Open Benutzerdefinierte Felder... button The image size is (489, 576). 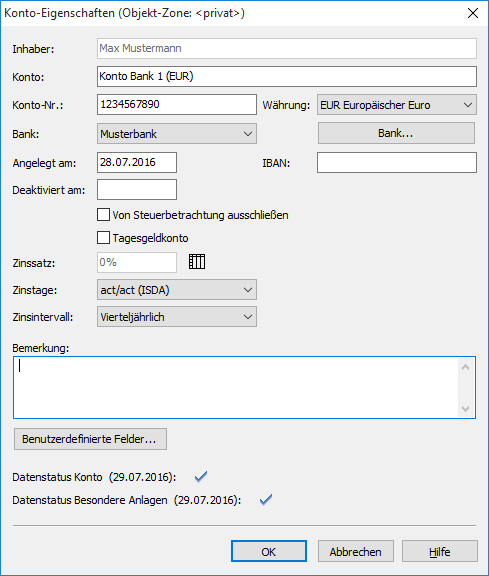pos(90,439)
